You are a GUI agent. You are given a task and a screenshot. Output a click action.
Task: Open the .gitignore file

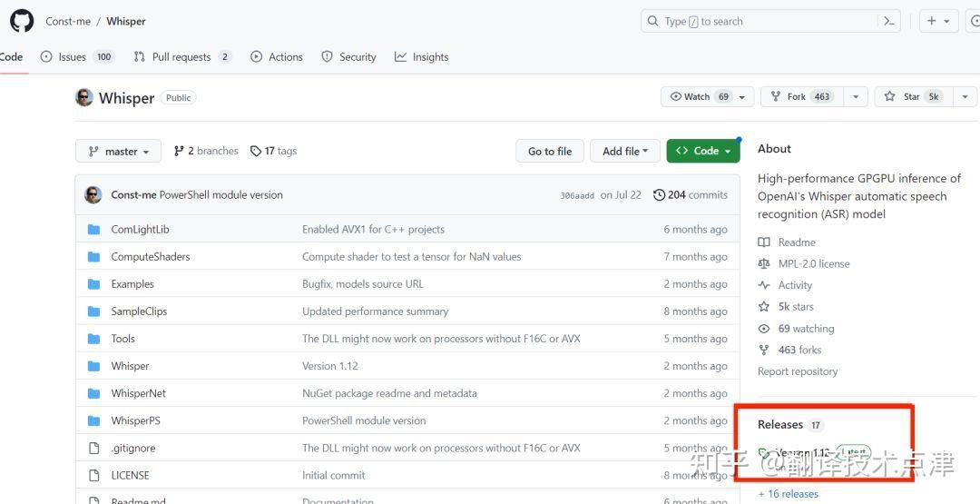click(x=133, y=449)
